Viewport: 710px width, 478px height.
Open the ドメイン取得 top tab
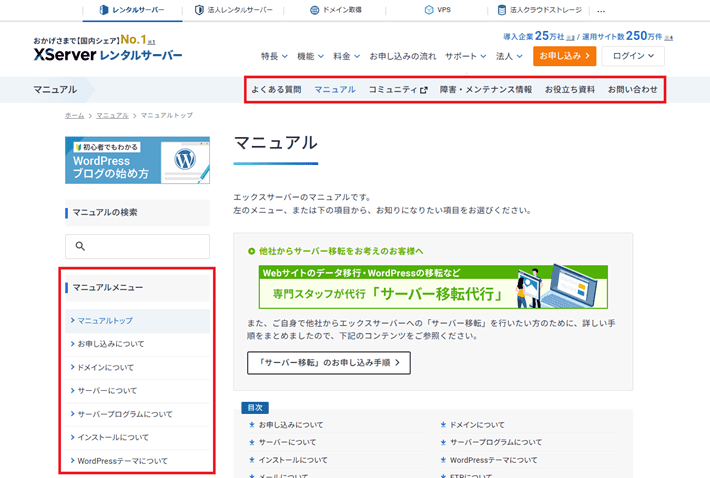[x=335, y=10]
